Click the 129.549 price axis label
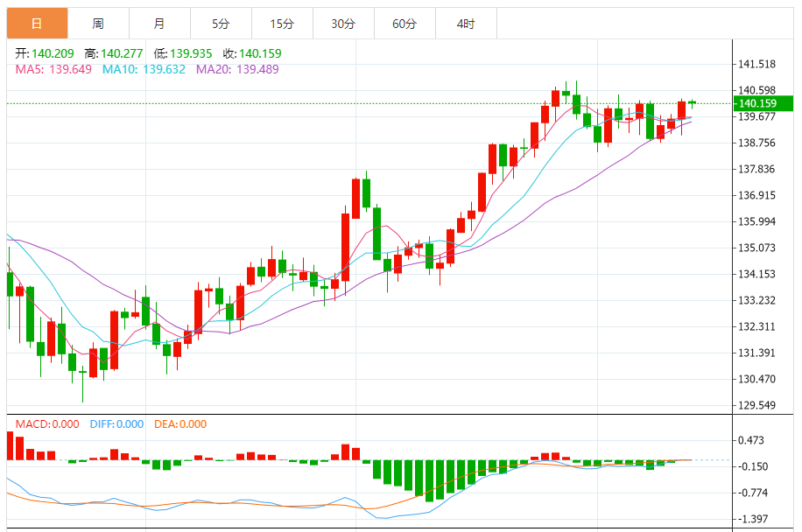802x532 pixels. [756, 406]
